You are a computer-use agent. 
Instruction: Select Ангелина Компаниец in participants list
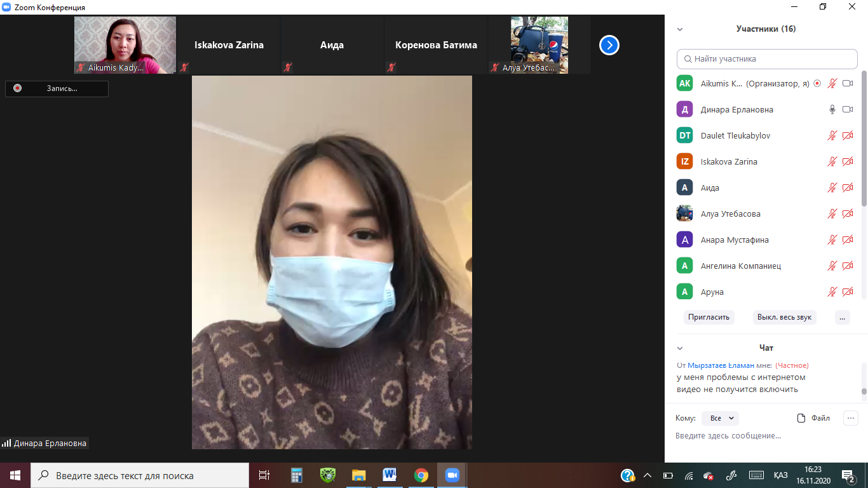point(740,266)
